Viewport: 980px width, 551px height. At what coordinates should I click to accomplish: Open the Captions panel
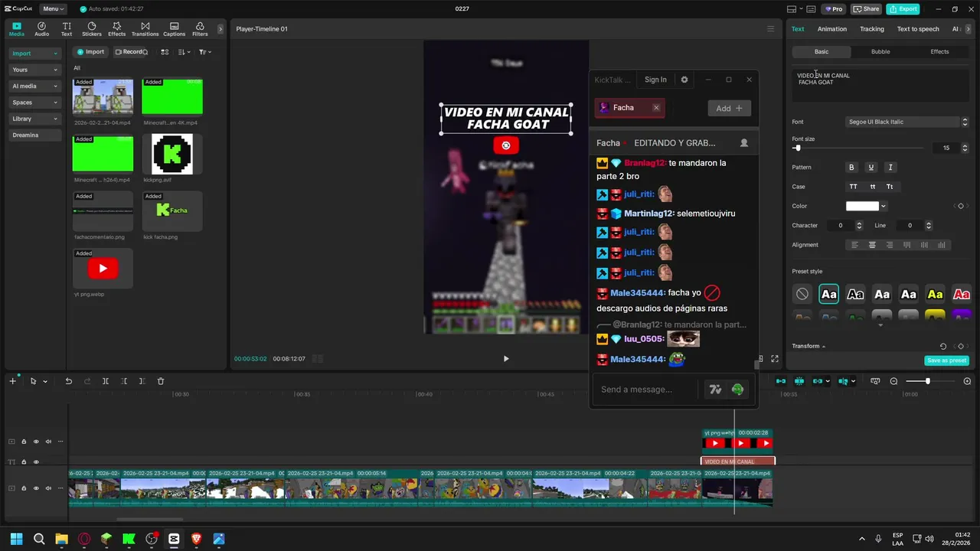tap(174, 29)
